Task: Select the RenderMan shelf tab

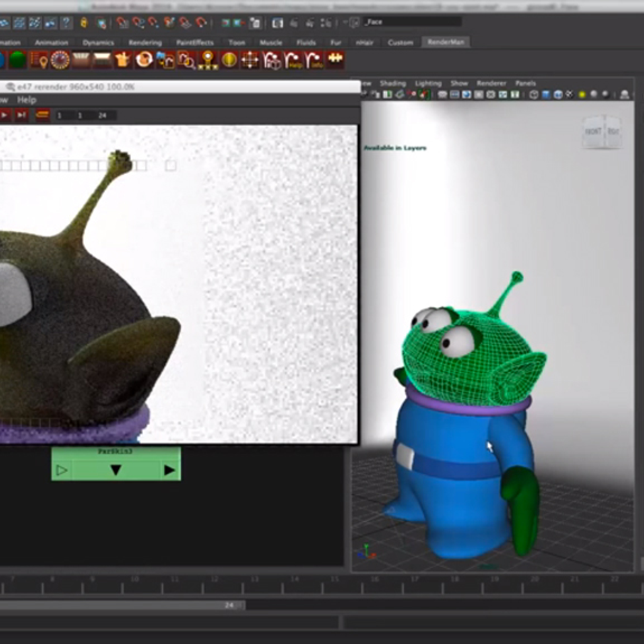Action: pyautogui.click(x=446, y=42)
